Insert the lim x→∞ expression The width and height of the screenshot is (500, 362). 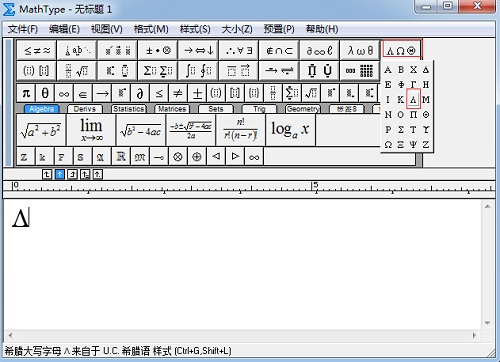[91, 130]
